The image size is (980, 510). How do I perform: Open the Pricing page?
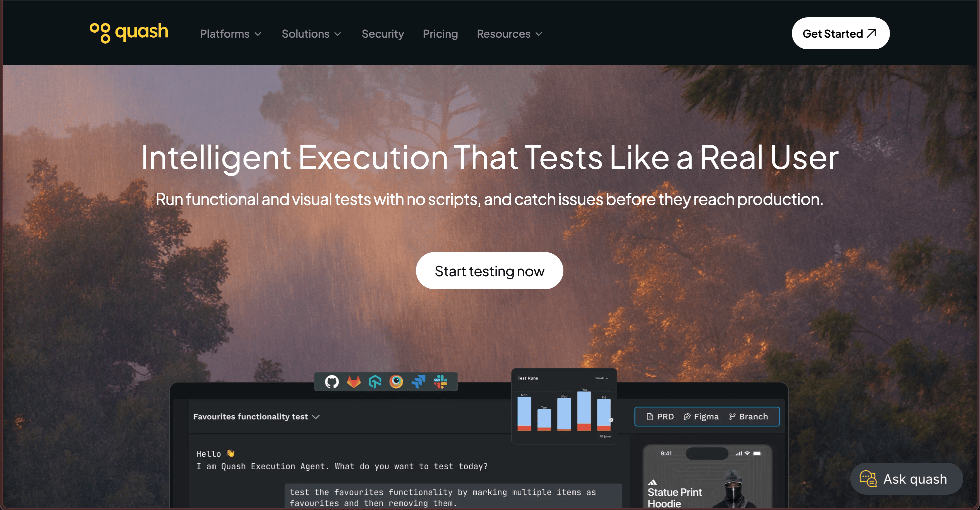tap(440, 34)
